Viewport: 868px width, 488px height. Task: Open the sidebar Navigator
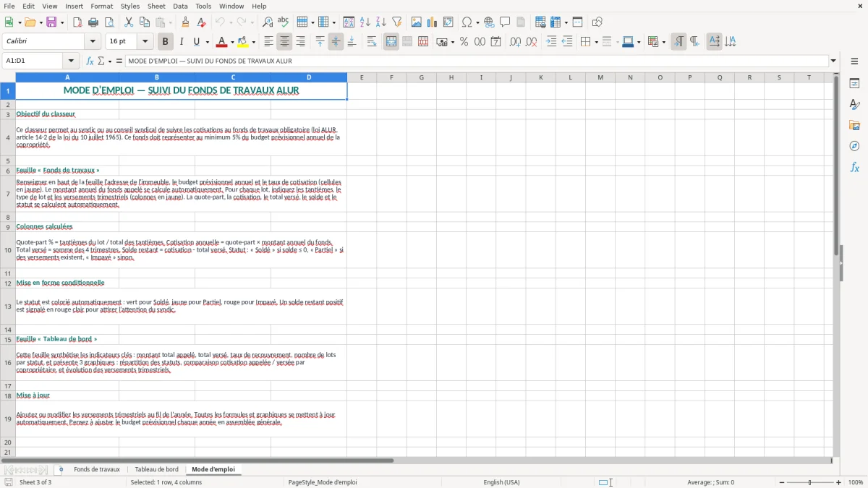tap(854, 146)
